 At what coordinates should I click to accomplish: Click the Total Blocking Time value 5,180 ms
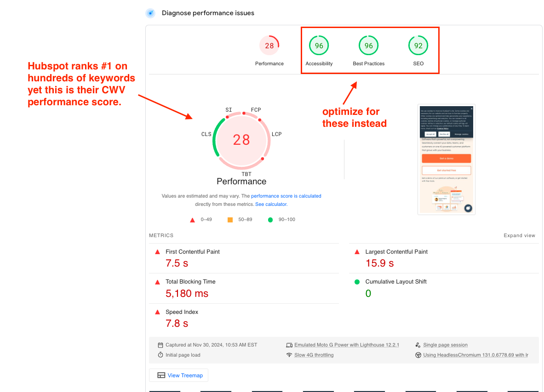187,294
